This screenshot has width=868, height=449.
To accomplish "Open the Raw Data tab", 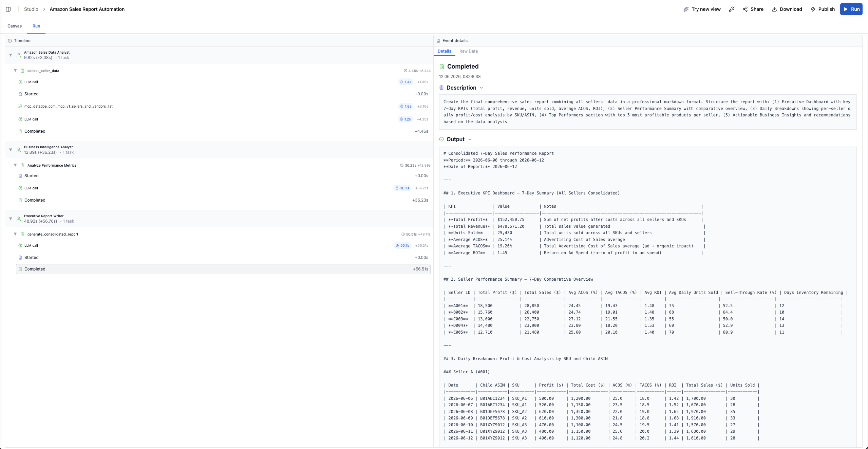I will coord(468,51).
